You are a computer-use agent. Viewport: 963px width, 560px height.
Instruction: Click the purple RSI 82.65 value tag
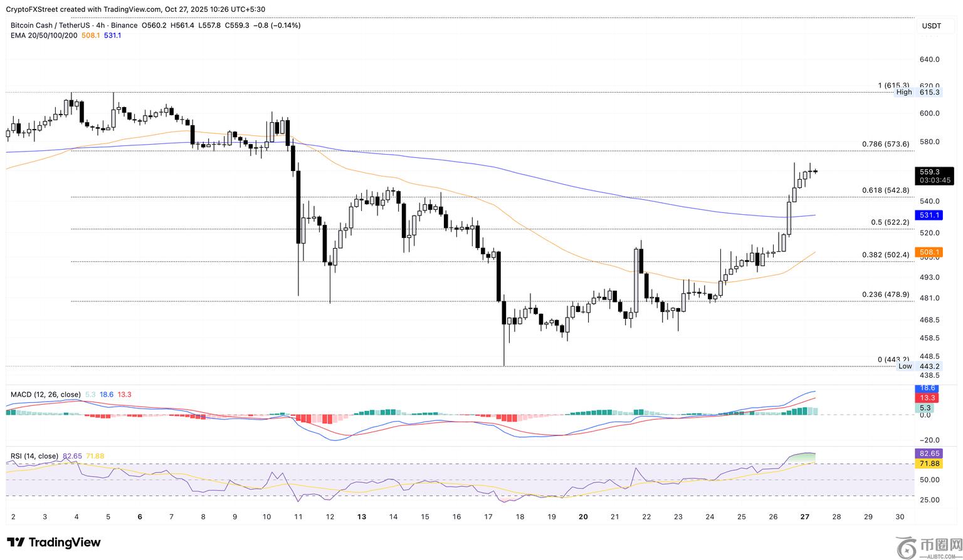coord(929,453)
